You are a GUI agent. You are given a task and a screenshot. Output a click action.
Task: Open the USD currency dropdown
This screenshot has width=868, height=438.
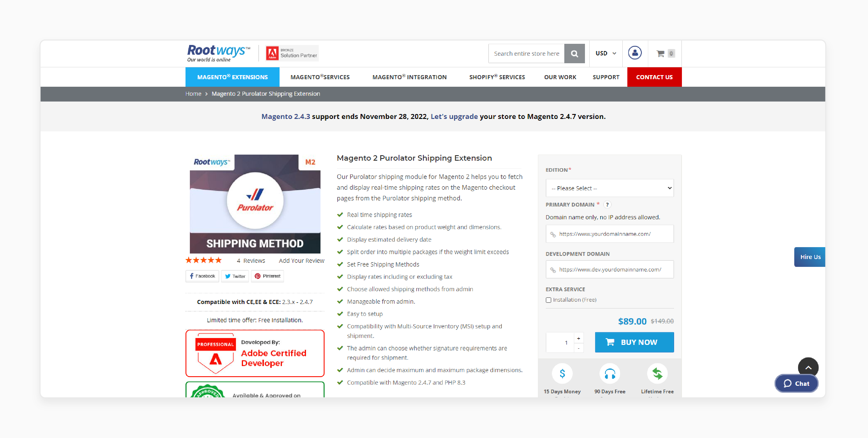coord(606,53)
